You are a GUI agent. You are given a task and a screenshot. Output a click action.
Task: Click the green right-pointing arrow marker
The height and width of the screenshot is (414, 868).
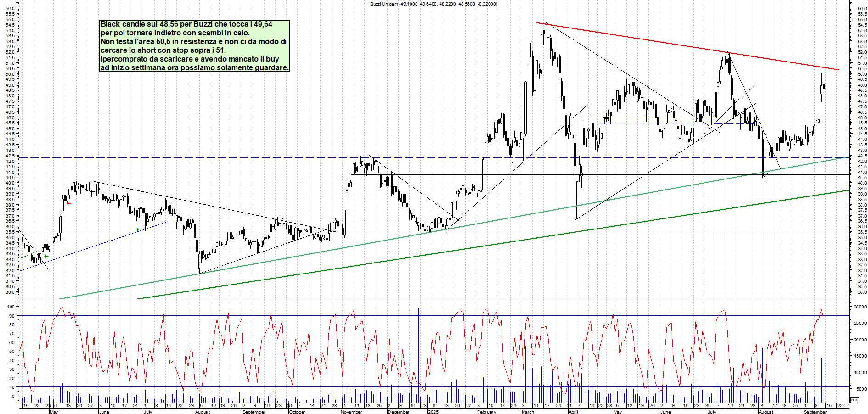[136, 229]
